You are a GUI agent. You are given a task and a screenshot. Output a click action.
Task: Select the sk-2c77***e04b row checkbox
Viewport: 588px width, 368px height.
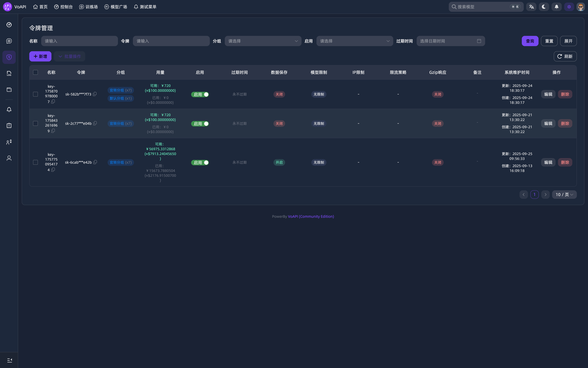tap(36, 123)
